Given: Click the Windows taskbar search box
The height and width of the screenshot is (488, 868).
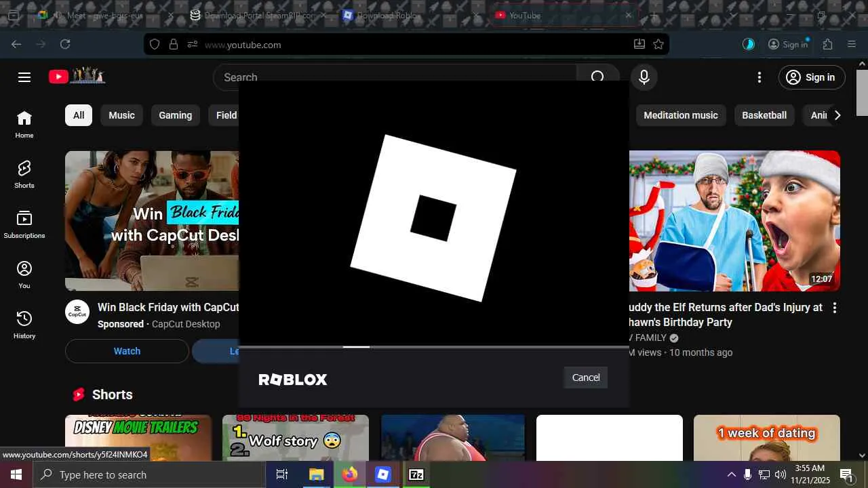Looking at the screenshot, I should 149,474.
